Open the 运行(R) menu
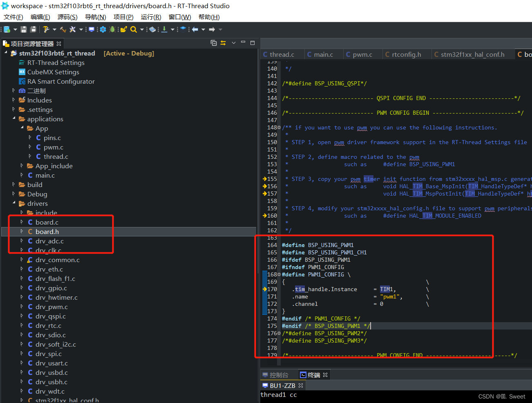Screen dimensions: 532x403 click(150, 17)
